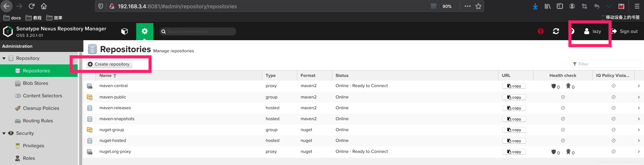The height and width of the screenshot is (165, 644).
Task: Sort by Status column header
Action: [x=415, y=75]
